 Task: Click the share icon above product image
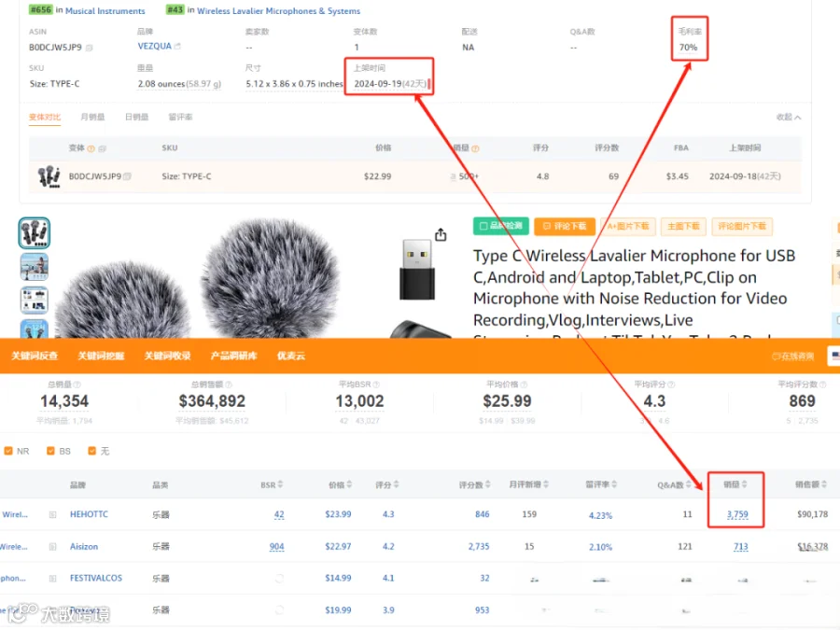441,234
